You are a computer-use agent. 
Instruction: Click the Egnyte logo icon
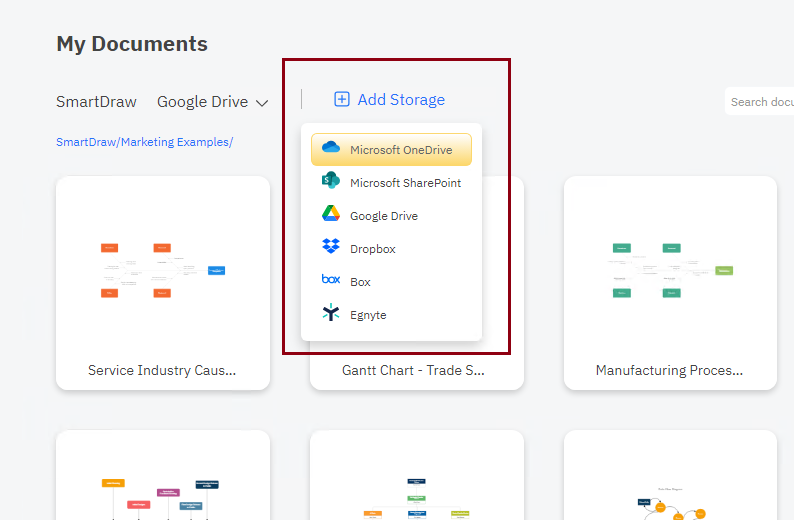(x=331, y=314)
